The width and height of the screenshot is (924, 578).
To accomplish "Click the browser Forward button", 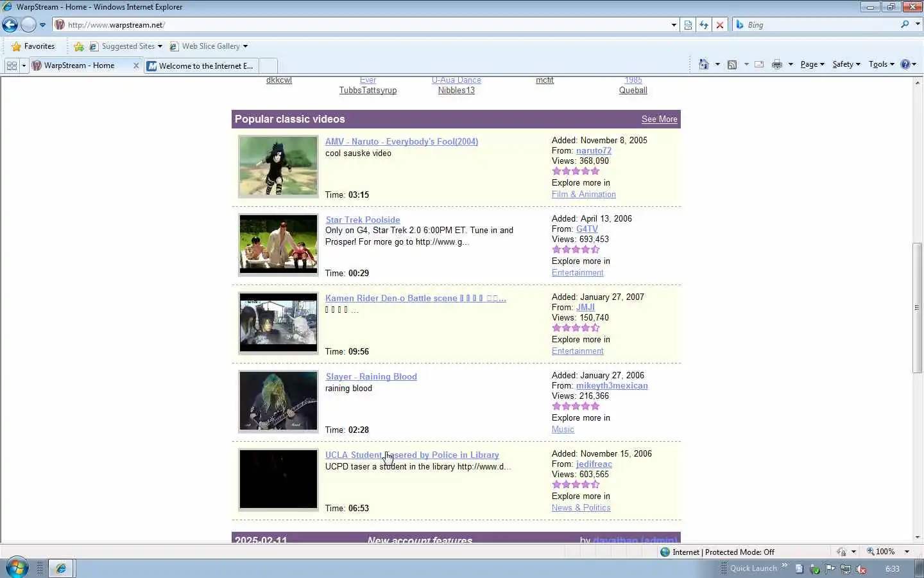I will [x=29, y=24].
